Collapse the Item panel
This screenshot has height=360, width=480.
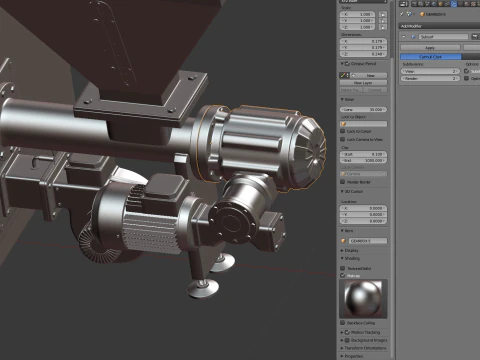coord(342,230)
